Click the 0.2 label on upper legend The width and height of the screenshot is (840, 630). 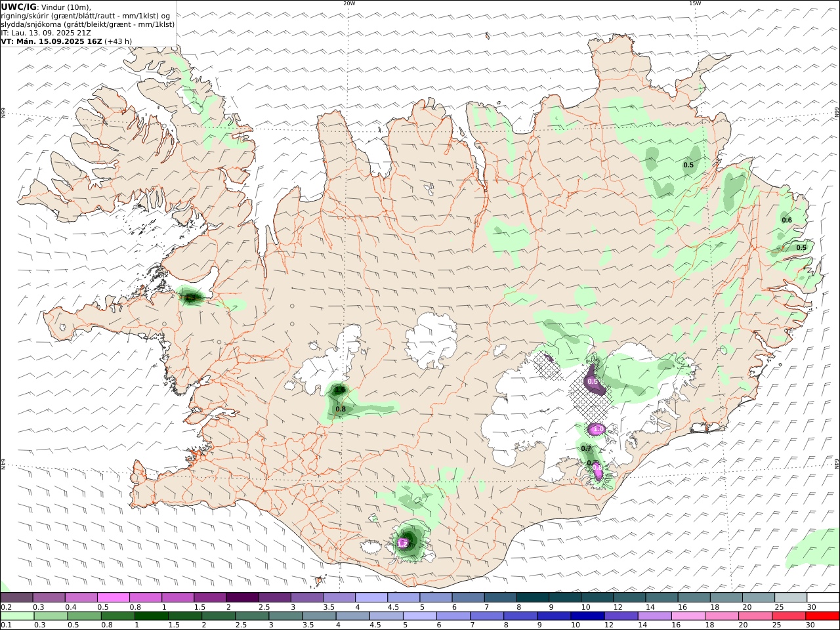pos(6,607)
